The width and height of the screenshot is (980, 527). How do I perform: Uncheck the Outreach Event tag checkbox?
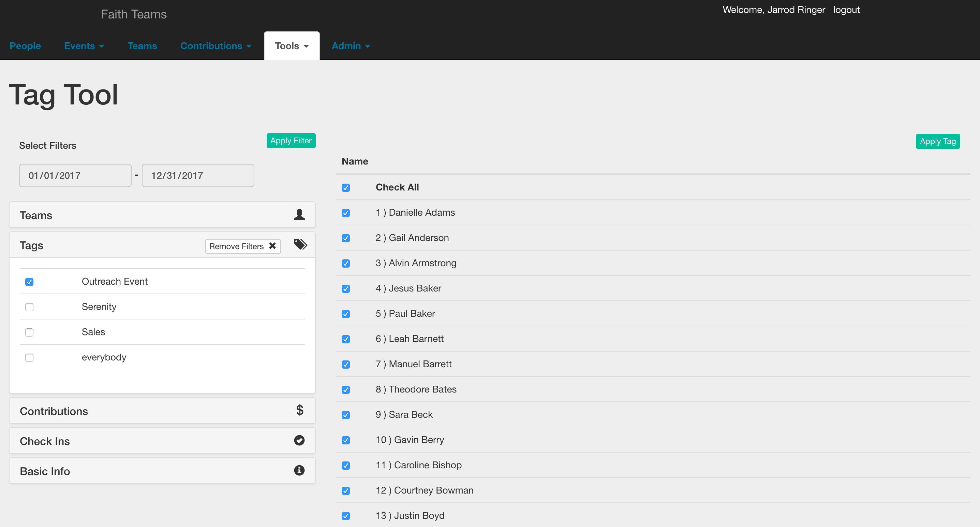(29, 282)
